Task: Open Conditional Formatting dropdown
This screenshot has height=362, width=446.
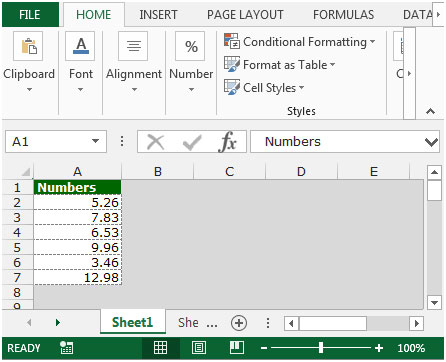Action: click(373, 42)
